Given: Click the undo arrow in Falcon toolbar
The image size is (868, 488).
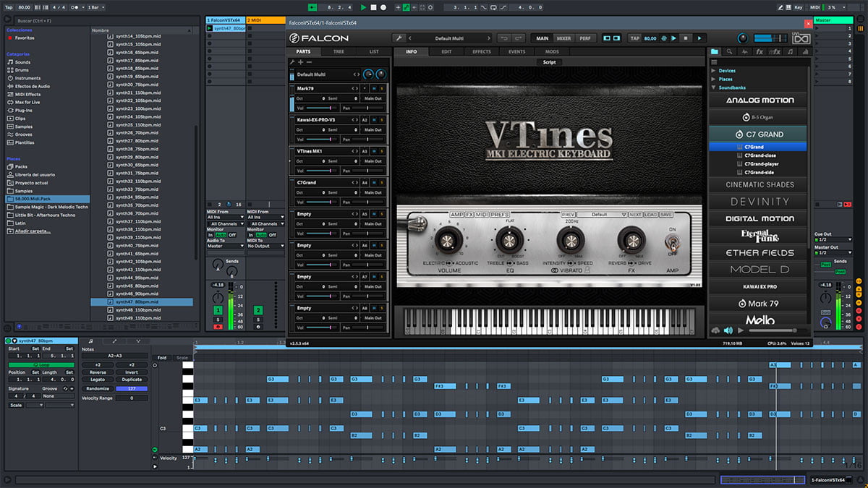Looking at the screenshot, I should [503, 38].
